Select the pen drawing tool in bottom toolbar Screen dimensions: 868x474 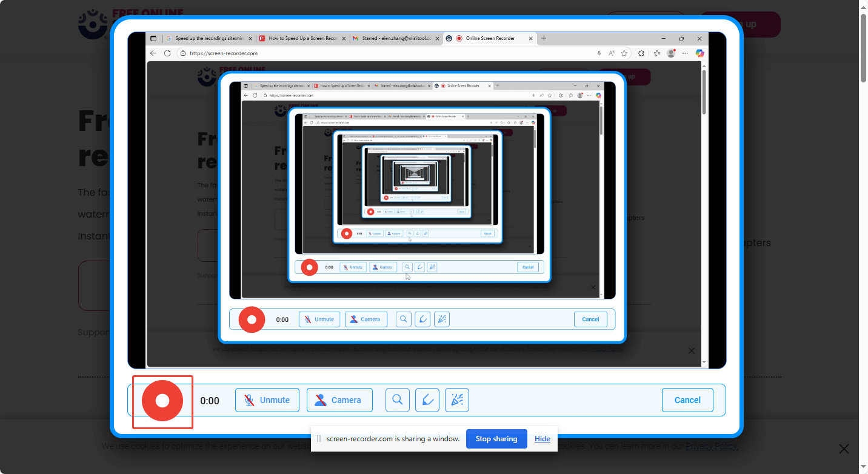pos(427,400)
